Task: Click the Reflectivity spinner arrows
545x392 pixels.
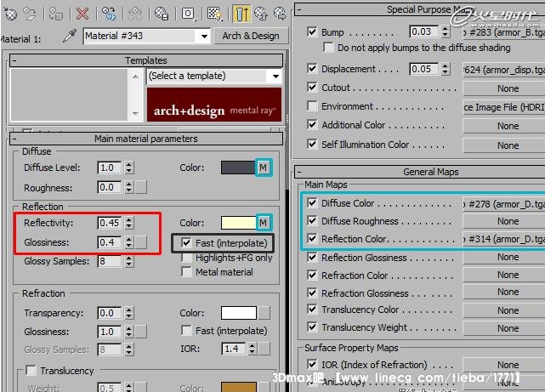Action: coord(129,223)
